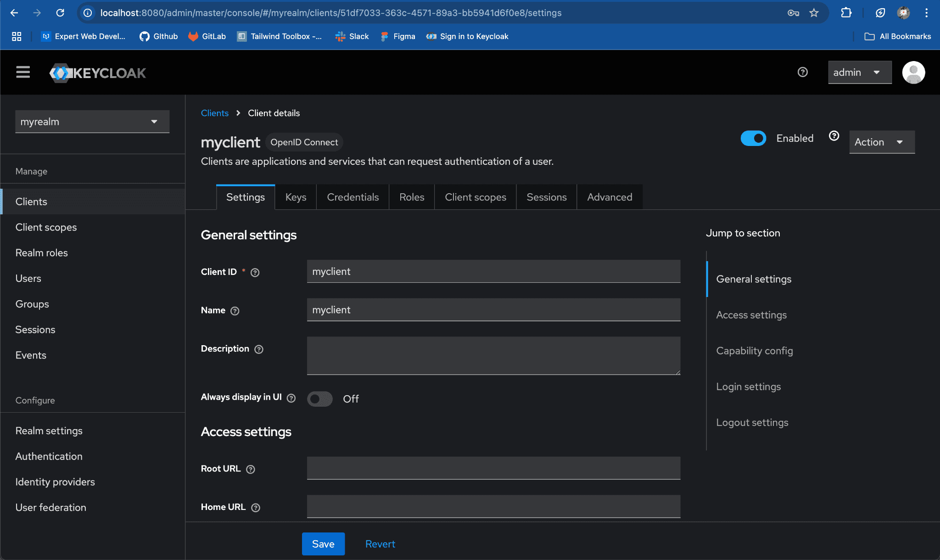
Task: Click the Save button
Action: click(x=323, y=544)
